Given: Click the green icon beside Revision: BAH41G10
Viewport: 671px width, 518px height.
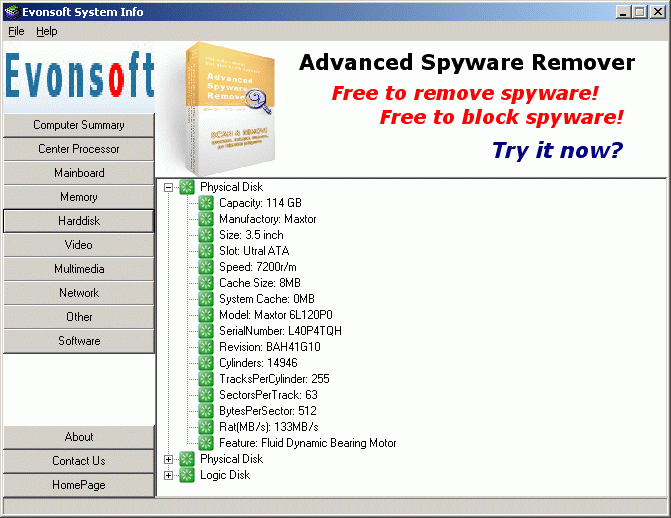Looking at the screenshot, I should click(205, 347).
